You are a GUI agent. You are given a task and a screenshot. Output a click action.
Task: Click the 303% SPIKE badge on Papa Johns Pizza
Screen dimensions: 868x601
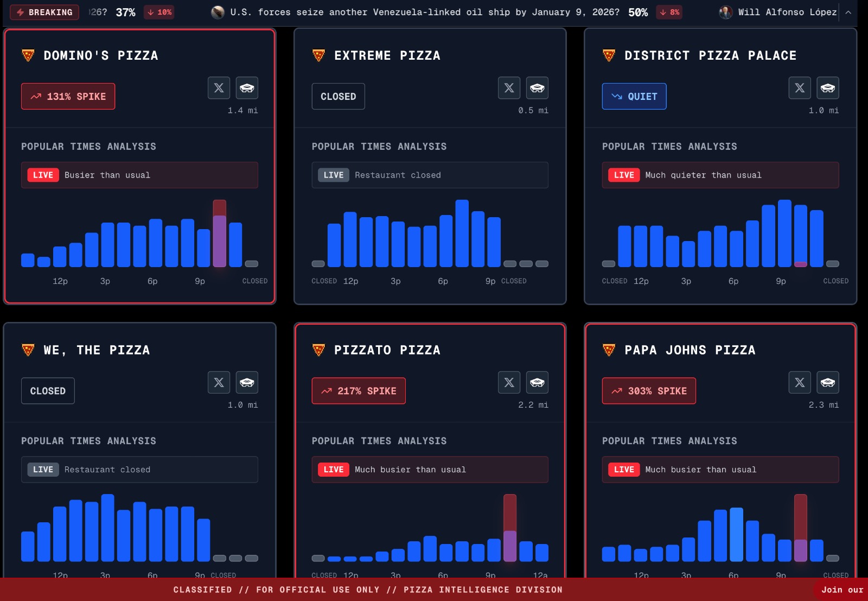(x=649, y=391)
